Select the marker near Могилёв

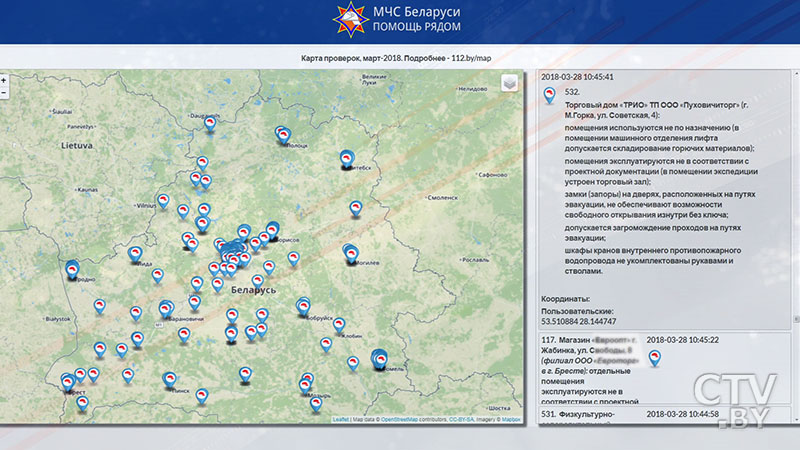pyautogui.click(x=351, y=253)
